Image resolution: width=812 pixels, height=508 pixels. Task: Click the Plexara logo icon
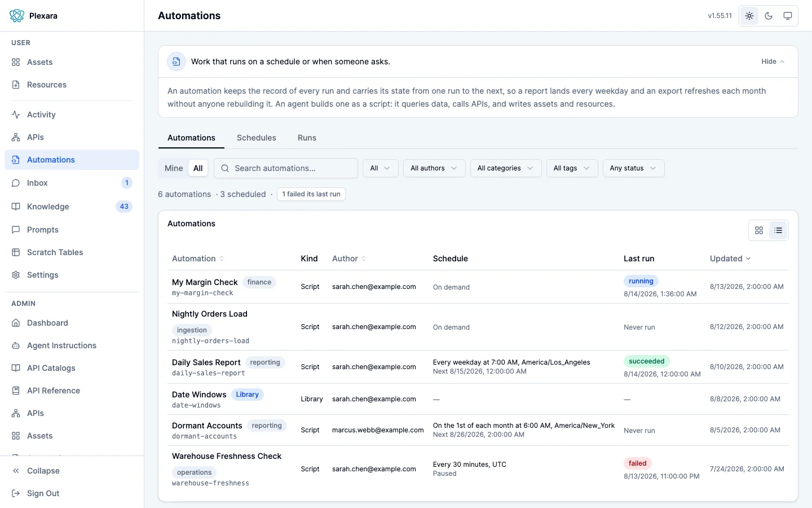tap(17, 16)
